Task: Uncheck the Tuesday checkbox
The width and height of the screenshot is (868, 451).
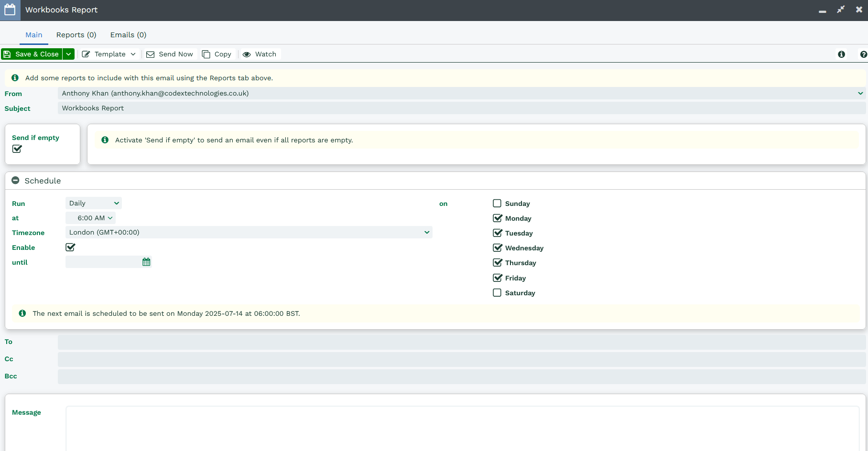Action: pos(498,233)
